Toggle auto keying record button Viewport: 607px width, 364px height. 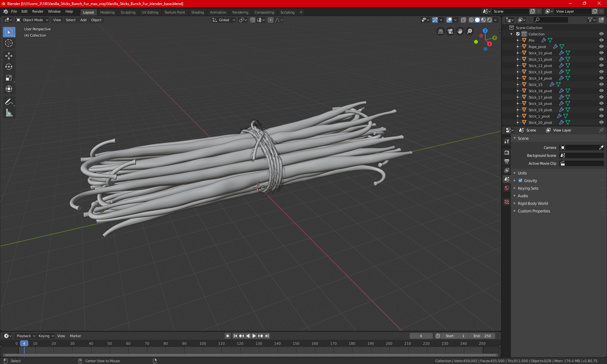(x=227, y=336)
